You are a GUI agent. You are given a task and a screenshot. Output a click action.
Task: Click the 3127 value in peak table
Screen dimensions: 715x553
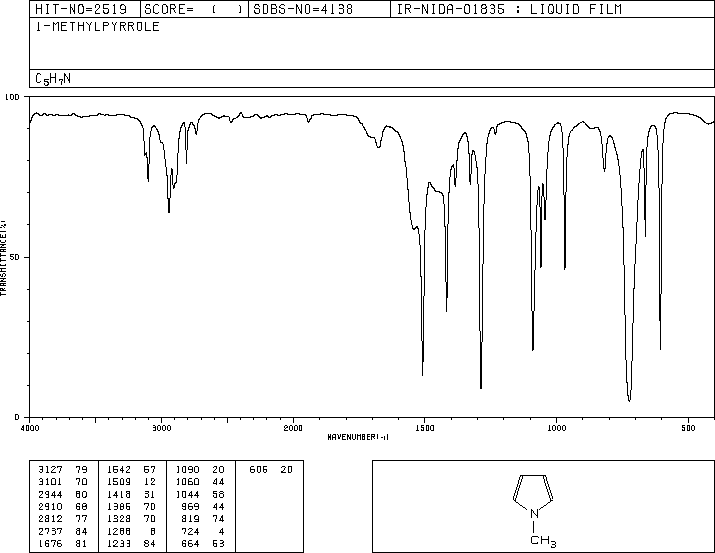50,470
